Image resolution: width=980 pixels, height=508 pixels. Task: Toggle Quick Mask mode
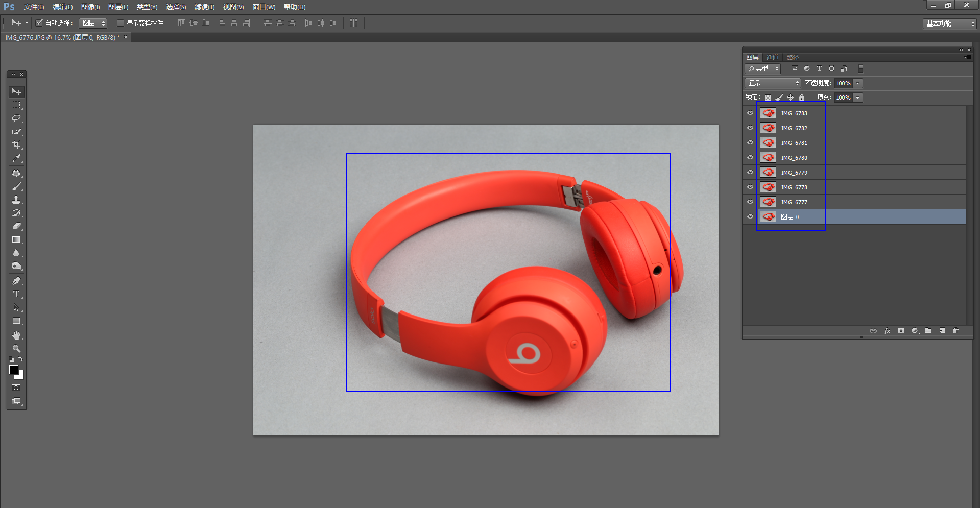[x=16, y=388]
